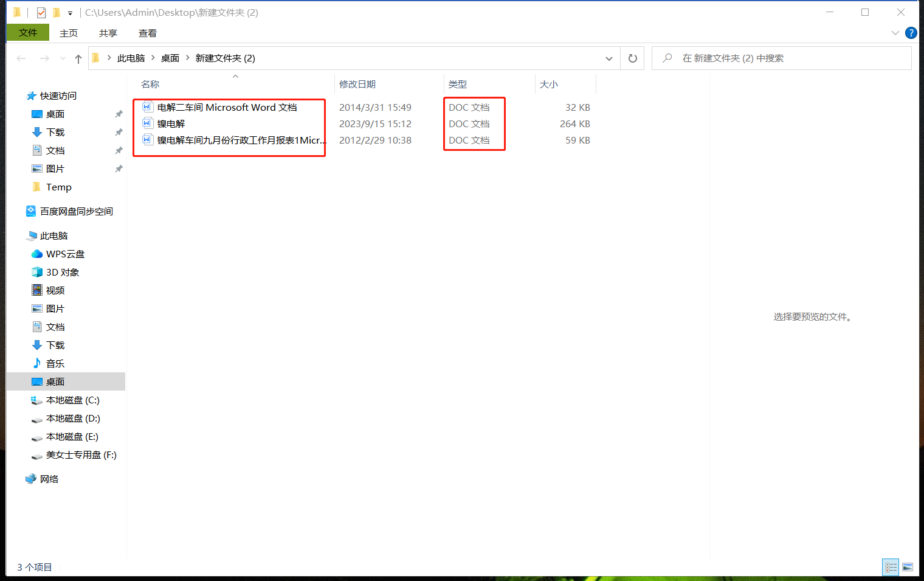
Task: Click the back navigation arrow
Action: point(21,58)
